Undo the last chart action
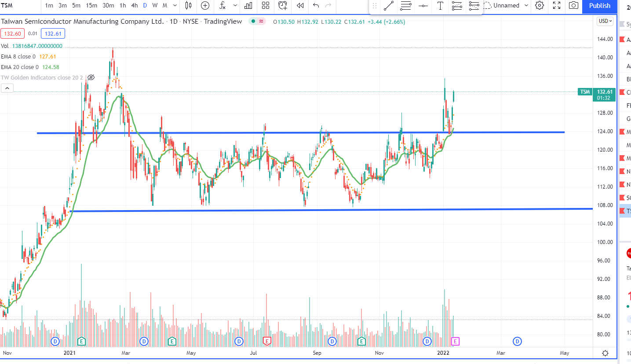This screenshot has width=631, height=364. pos(316,6)
